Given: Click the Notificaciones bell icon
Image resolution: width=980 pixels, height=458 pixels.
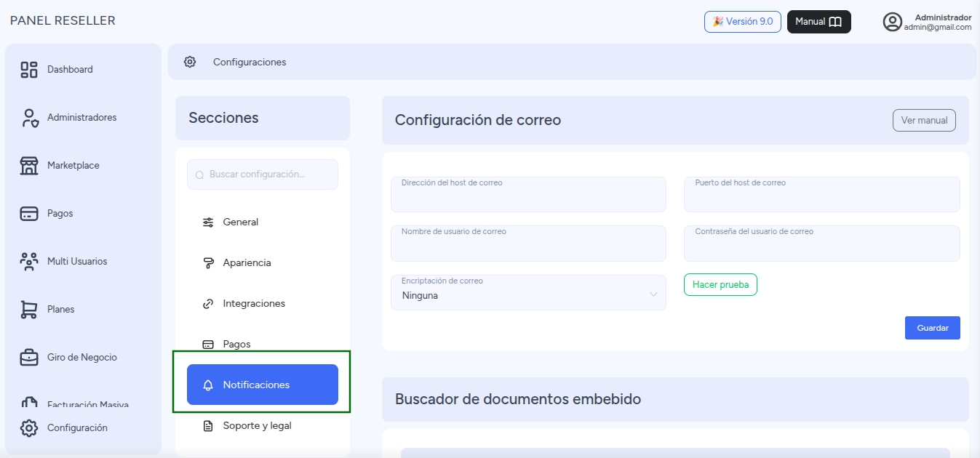Looking at the screenshot, I should [208, 385].
